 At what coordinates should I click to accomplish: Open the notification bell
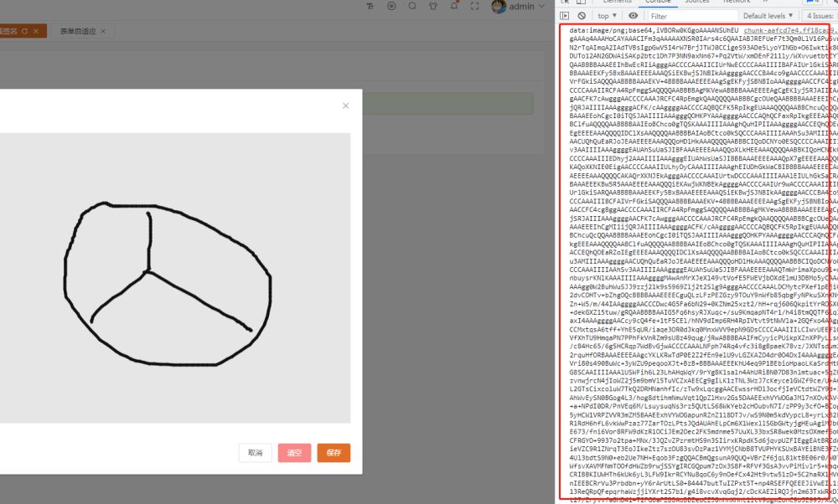coord(453,5)
